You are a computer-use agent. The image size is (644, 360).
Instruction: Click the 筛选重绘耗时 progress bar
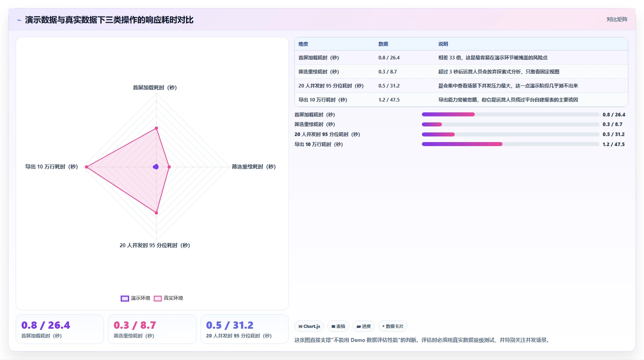pyautogui.click(x=510, y=124)
